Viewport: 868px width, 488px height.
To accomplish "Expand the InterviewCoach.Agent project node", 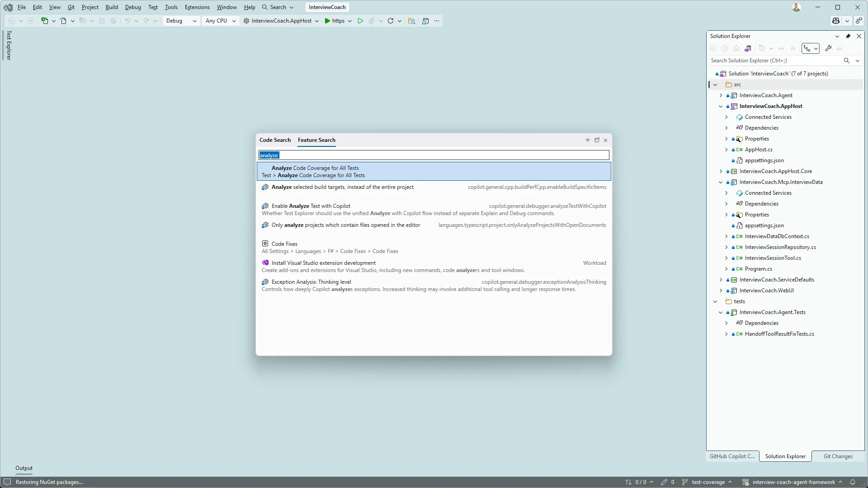I will point(721,95).
